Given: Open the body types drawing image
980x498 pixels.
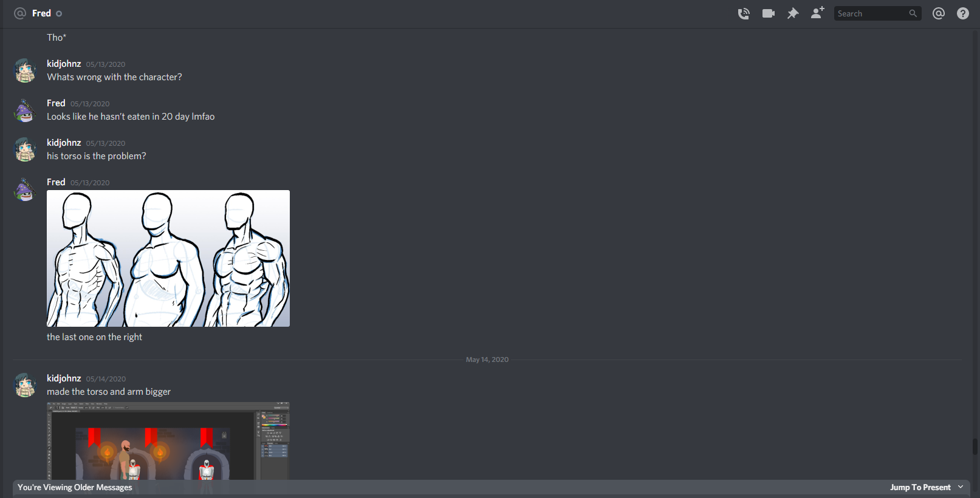Looking at the screenshot, I should (168, 259).
